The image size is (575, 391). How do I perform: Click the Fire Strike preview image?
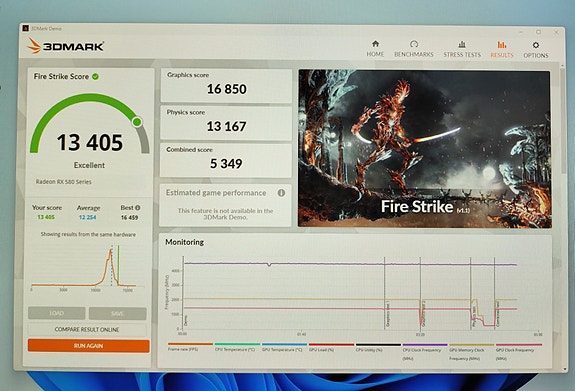pos(424,149)
